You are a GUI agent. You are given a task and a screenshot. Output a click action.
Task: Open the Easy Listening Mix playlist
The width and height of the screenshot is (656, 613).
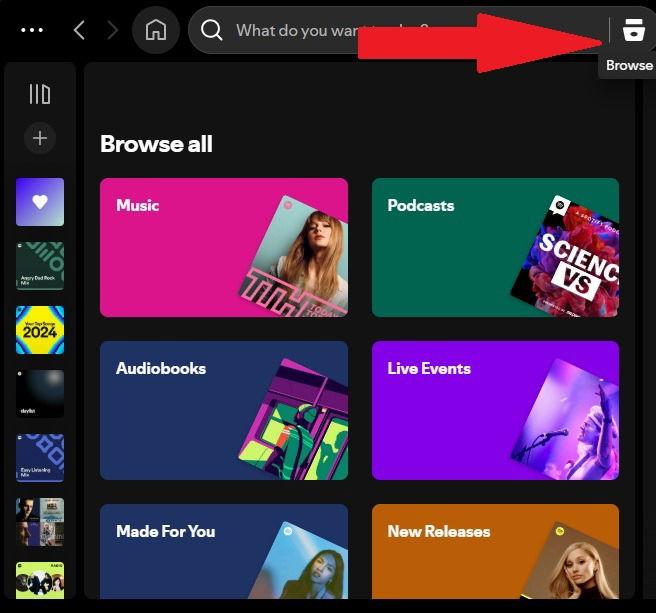coord(40,458)
